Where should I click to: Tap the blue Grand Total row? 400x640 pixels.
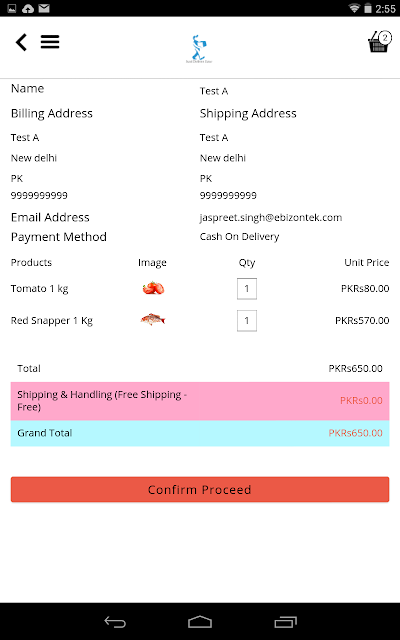(x=200, y=433)
